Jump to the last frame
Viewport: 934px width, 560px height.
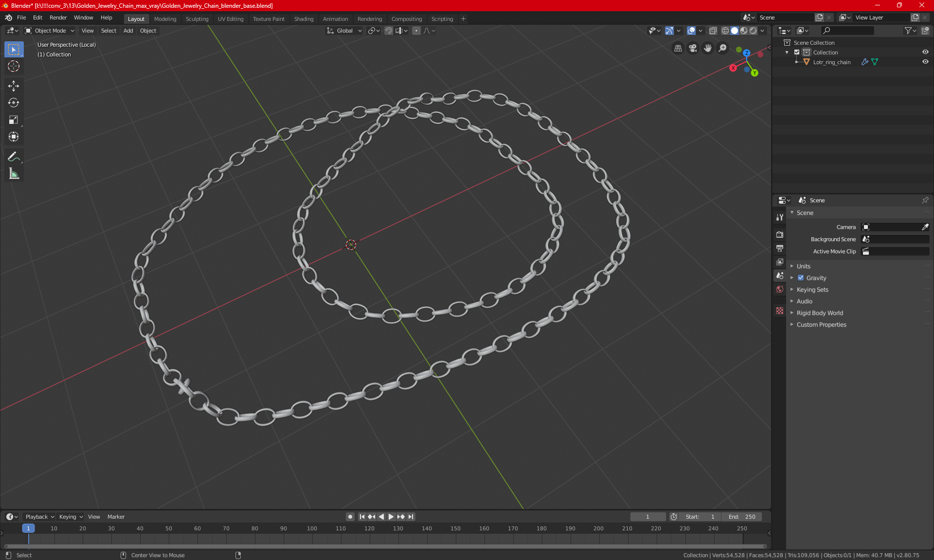(x=411, y=517)
